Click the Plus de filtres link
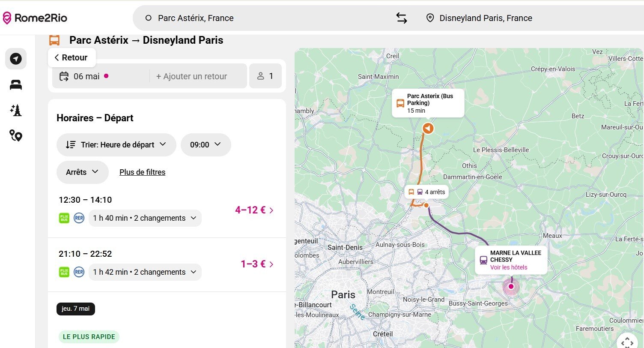 point(142,172)
